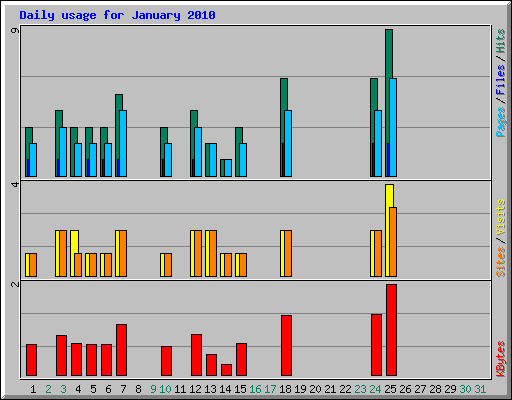Click the red KBytes bar for day 18
This screenshot has width=512, height=400.
pos(286,346)
